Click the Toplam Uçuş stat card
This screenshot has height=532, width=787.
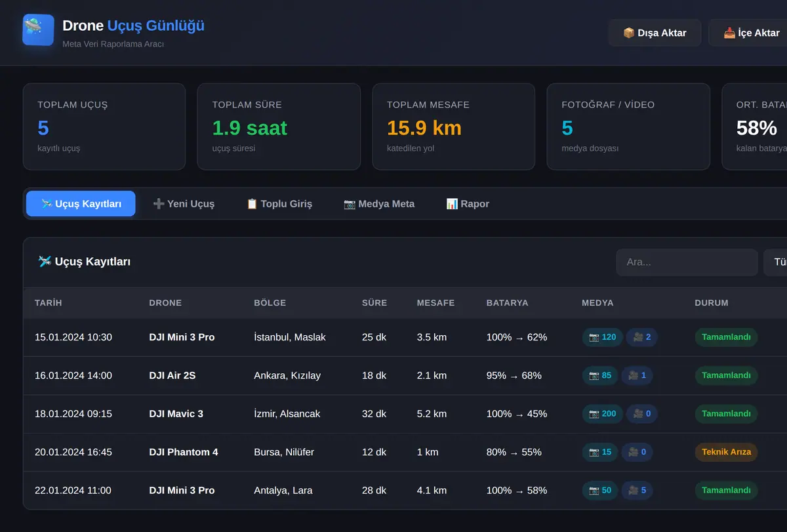(x=104, y=127)
